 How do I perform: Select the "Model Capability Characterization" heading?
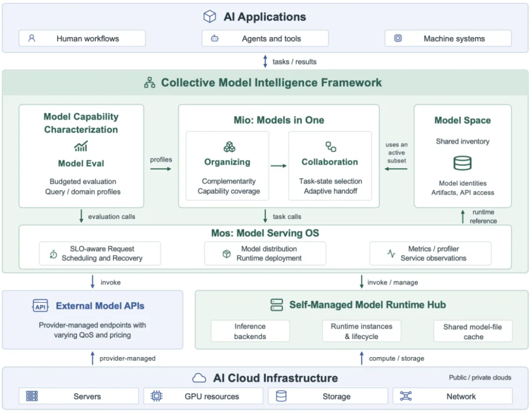(81, 123)
